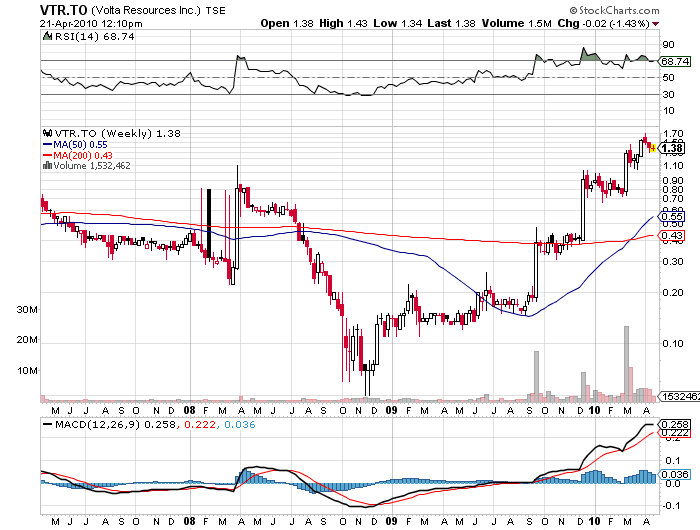Click the Volume 1,532,462 legend entry
This screenshot has width=700, height=530.
[92, 166]
